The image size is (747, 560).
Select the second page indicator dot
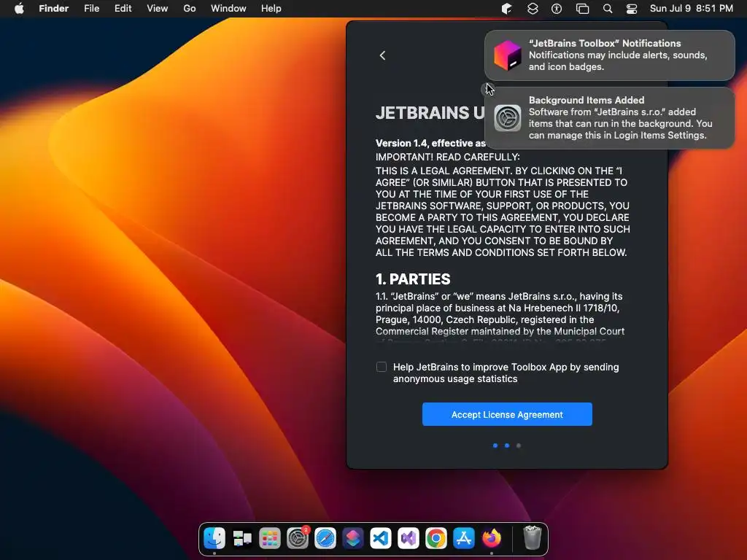coord(507,446)
